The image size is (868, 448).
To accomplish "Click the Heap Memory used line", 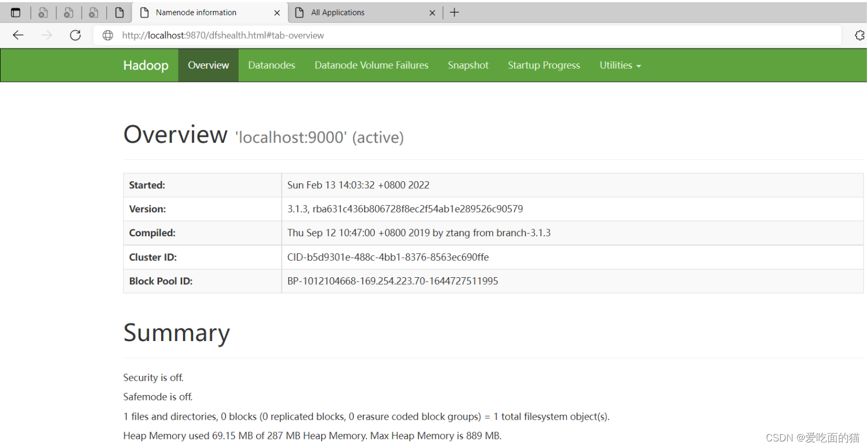I will (312, 436).
